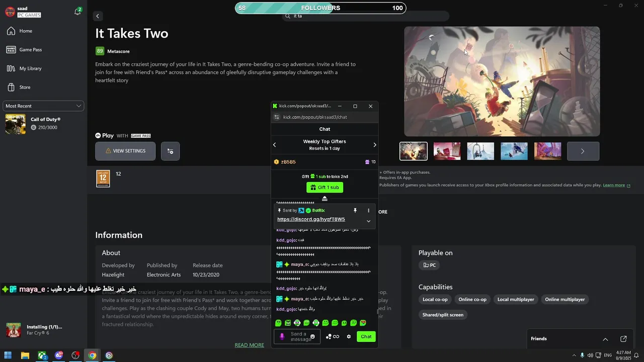Click the chat popup address bar URL
The image size is (644, 362).
[315, 117]
